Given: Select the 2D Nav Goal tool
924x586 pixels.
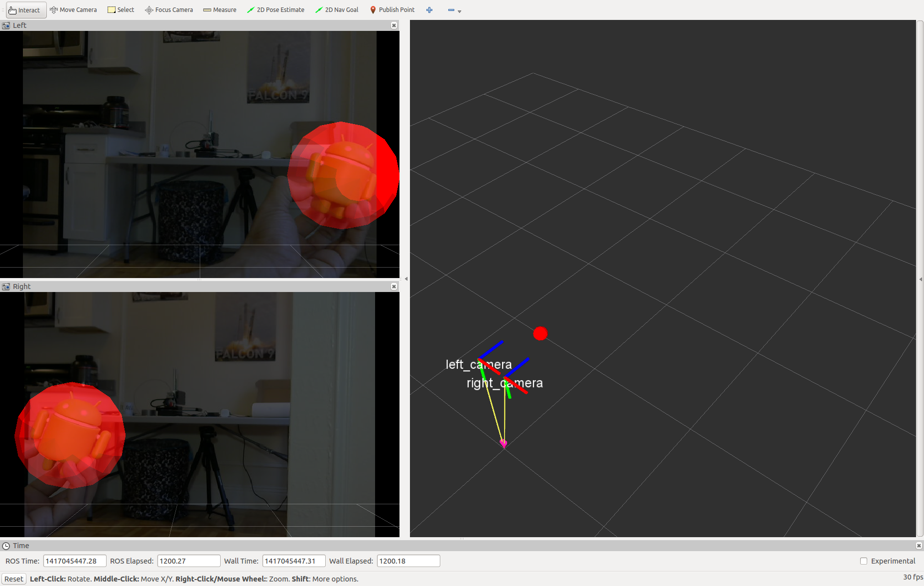Looking at the screenshot, I should click(x=337, y=9).
